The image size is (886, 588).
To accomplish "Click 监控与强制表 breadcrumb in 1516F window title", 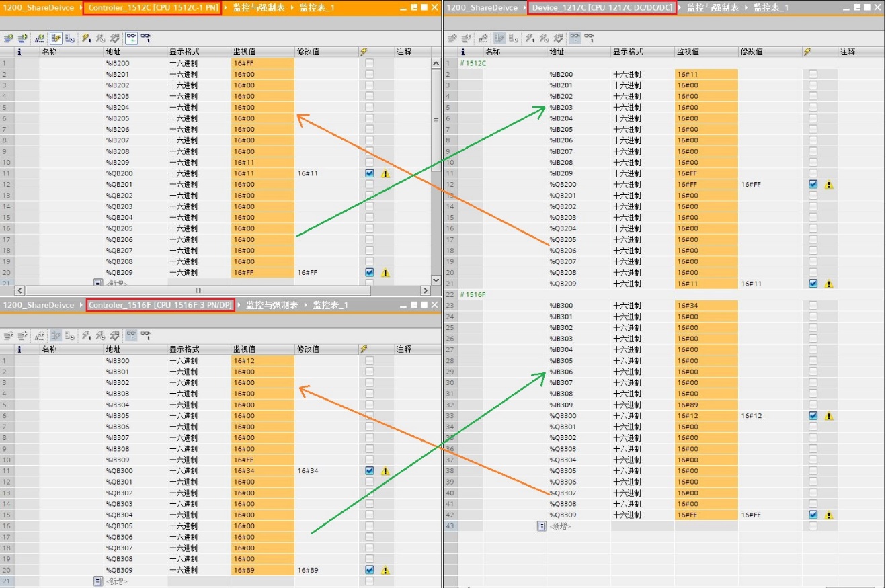I will click(x=272, y=304).
